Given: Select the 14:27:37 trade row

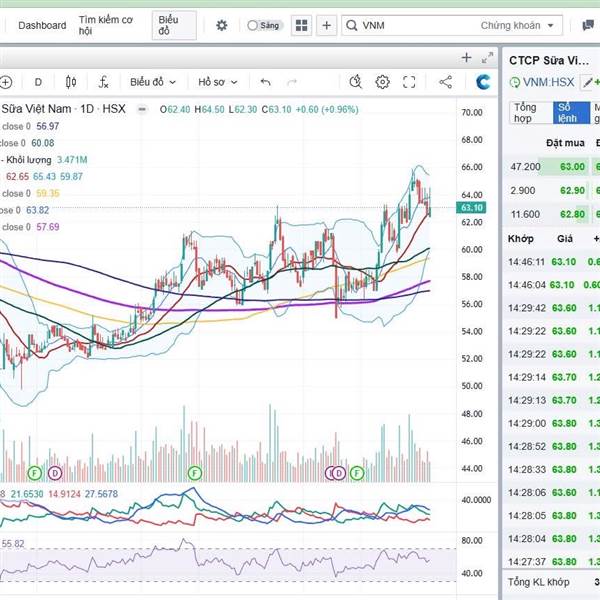Looking at the screenshot, I should (551, 562).
